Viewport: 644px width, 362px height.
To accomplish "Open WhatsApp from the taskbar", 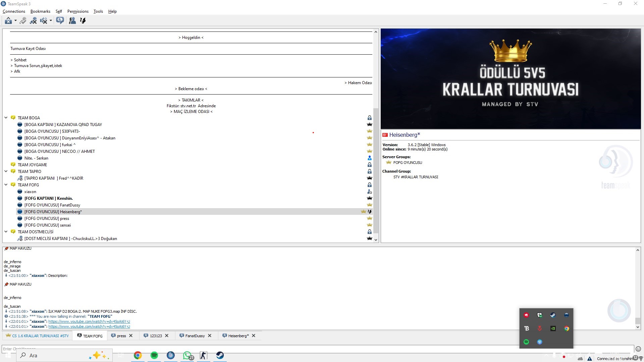I will tap(187, 355).
